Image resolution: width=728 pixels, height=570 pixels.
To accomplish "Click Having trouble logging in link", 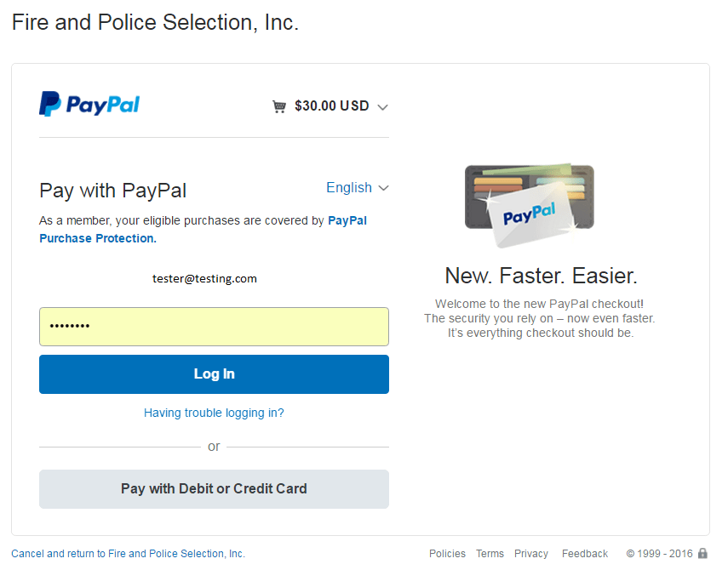I will tap(214, 413).
